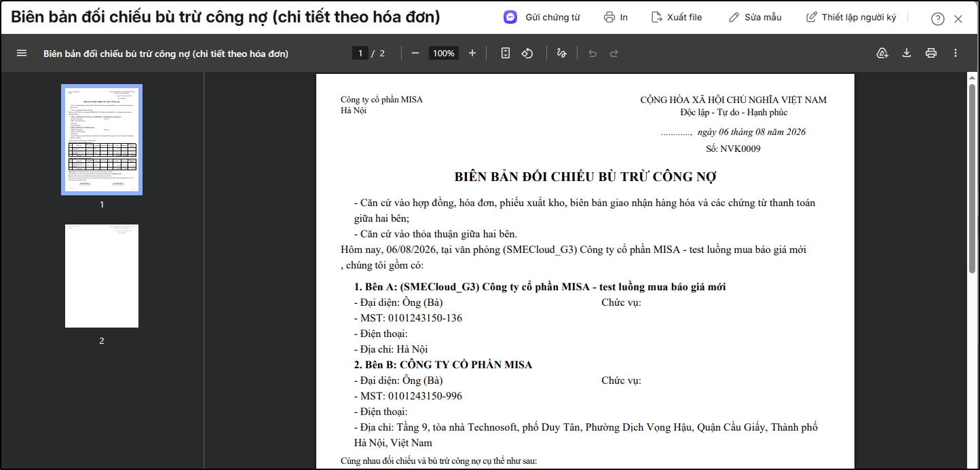This screenshot has height=470, width=980.
Task: Click Độc lập - Tự do - Hạnh phúc
Action: 734,113
